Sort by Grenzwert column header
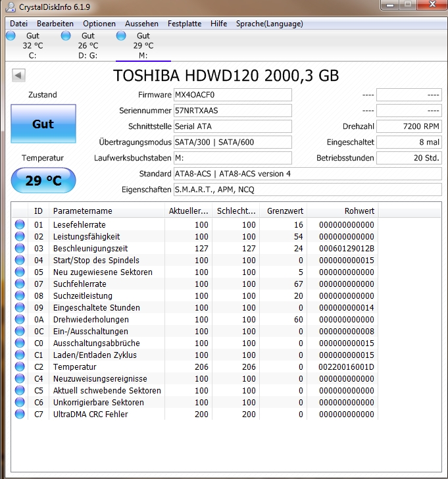The image size is (448, 479). click(284, 211)
